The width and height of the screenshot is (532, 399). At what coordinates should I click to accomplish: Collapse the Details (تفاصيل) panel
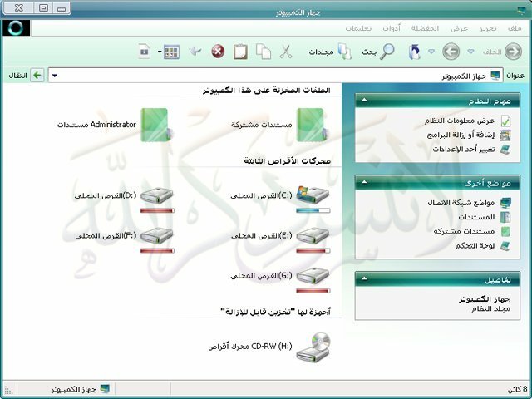364,278
